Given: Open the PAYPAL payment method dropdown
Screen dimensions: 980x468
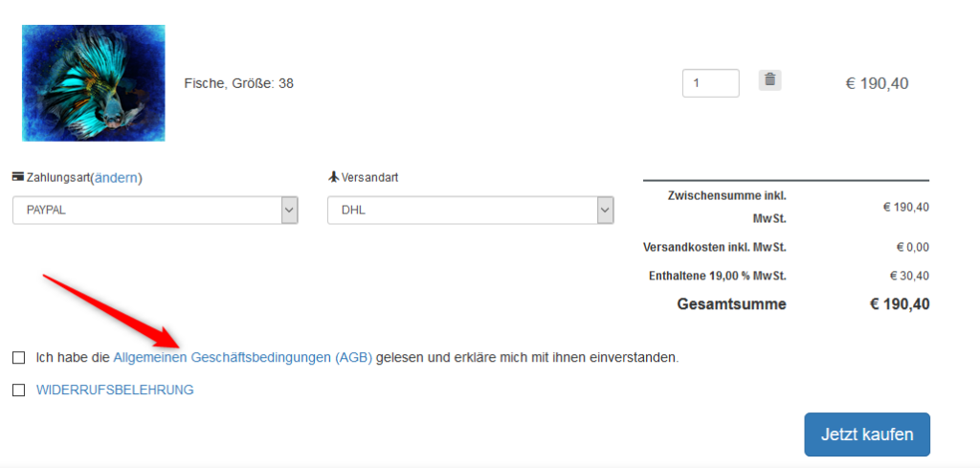Looking at the screenshot, I should click(x=155, y=211).
